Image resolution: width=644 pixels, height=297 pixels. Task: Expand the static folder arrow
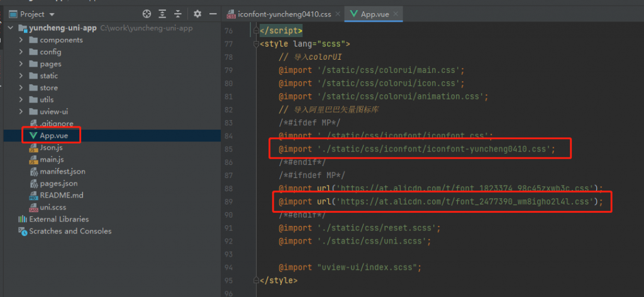click(21, 76)
